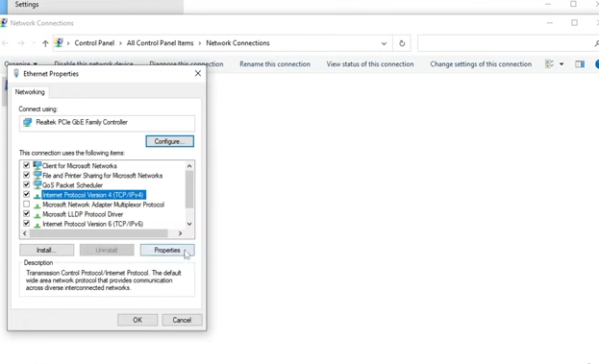The height and width of the screenshot is (364, 599).
Task: Uncheck Internet Protocol Version 4 checkbox
Action: tap(26, 195)
